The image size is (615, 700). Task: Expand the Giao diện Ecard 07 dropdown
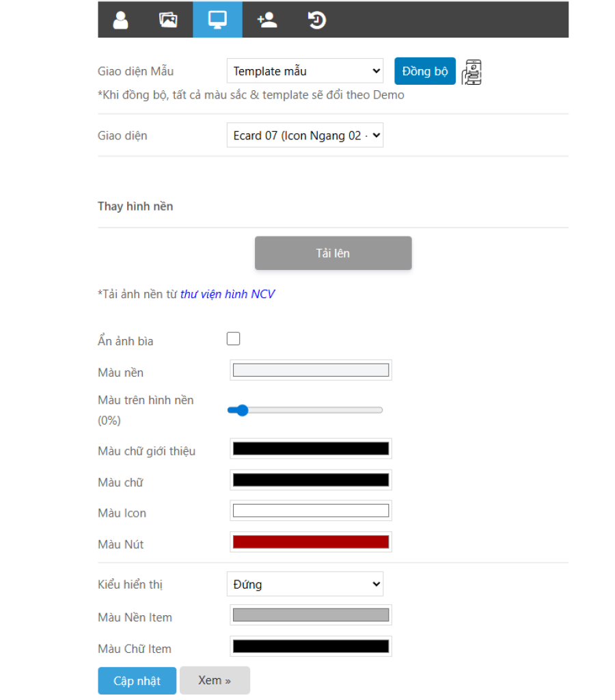305,135
